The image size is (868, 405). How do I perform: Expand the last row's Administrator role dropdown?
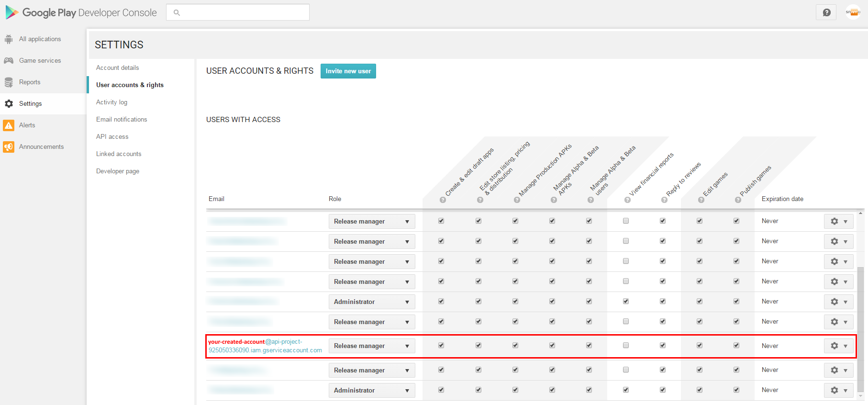point(371,390)
